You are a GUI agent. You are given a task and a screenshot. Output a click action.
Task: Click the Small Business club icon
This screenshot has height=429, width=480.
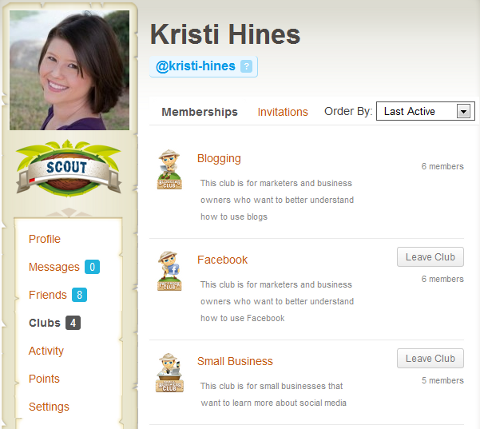(x=169, y=372)
